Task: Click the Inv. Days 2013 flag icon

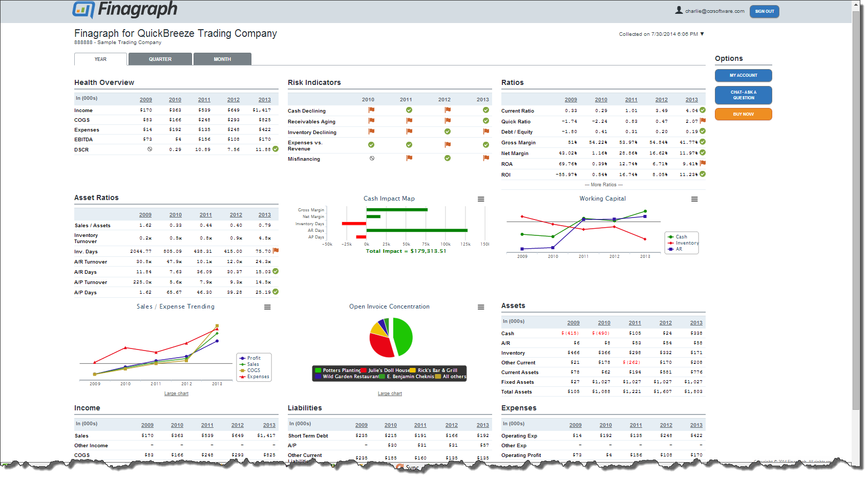Action: tap(276, 251)
